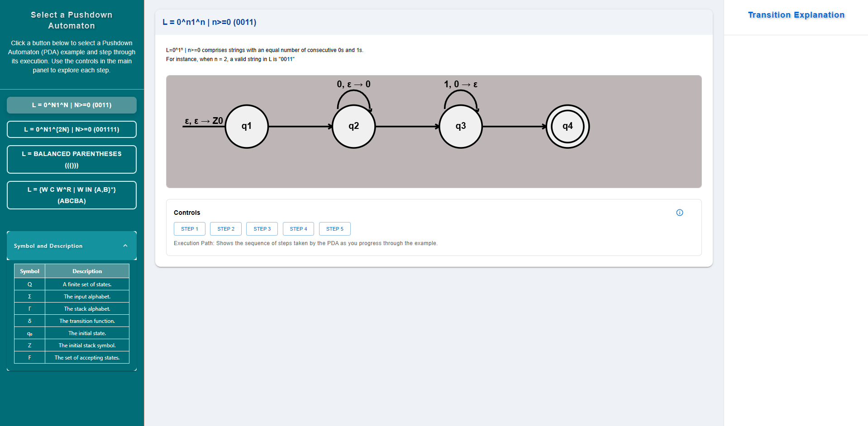Open the Select a Pushdown Automaton header
The height and width of the screenshot is (426, 868).
coord(71,20)
